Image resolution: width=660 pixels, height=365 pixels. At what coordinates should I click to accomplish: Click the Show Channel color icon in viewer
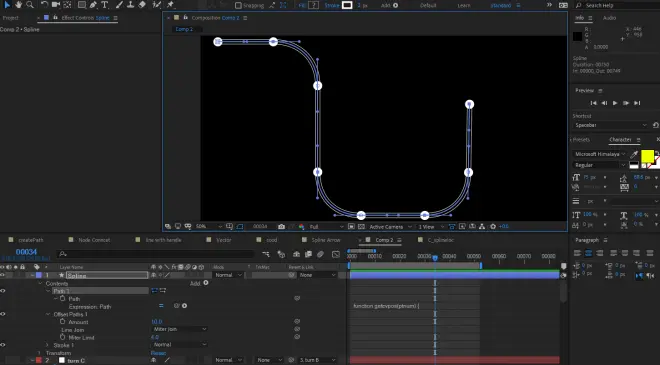[x=301, y=226]
